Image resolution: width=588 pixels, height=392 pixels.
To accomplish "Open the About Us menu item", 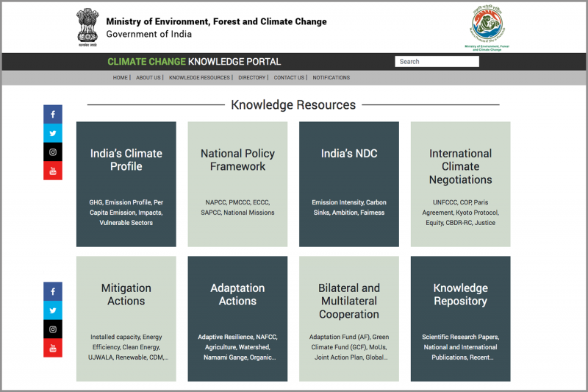I will click(x=148, y=78).
